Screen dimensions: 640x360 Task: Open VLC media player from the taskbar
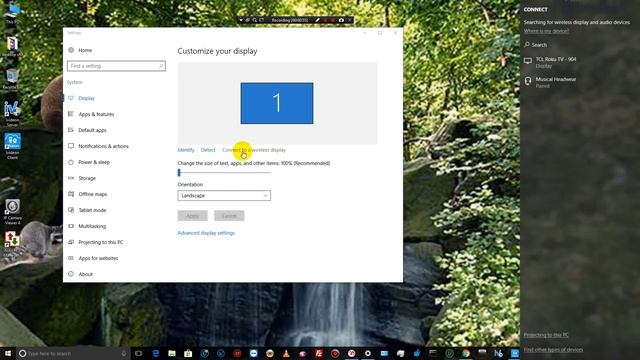[x=286, y=353]
